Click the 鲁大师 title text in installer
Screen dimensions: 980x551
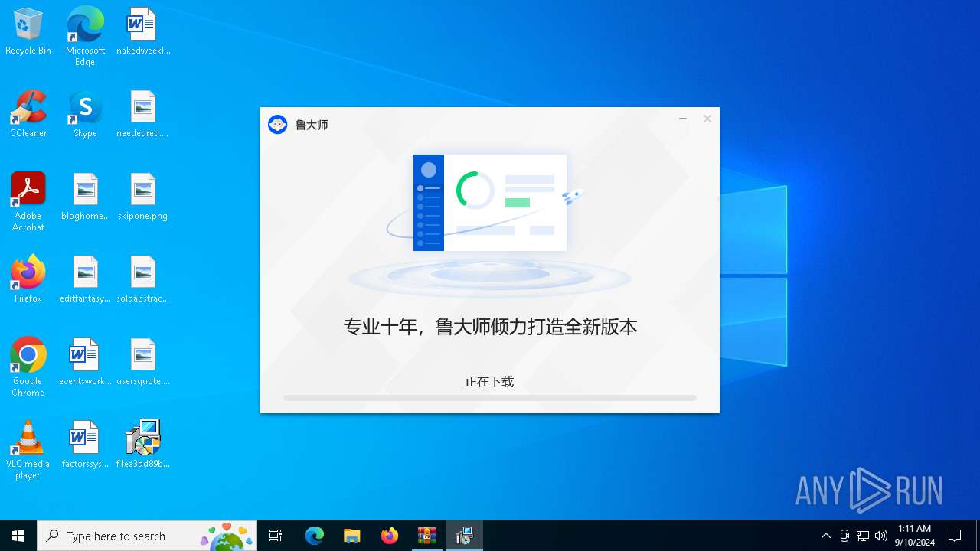pos(312,125)
